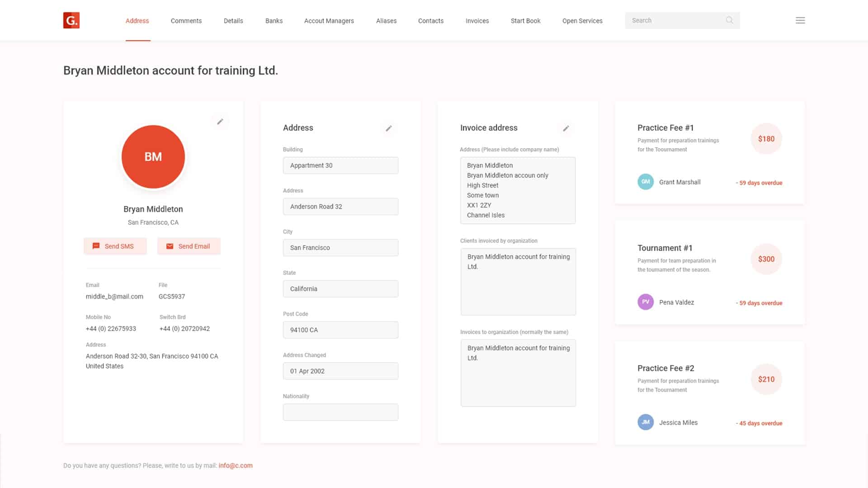Click the page title Bryan Middleton account
868x488 pixels.
(170, 70)
